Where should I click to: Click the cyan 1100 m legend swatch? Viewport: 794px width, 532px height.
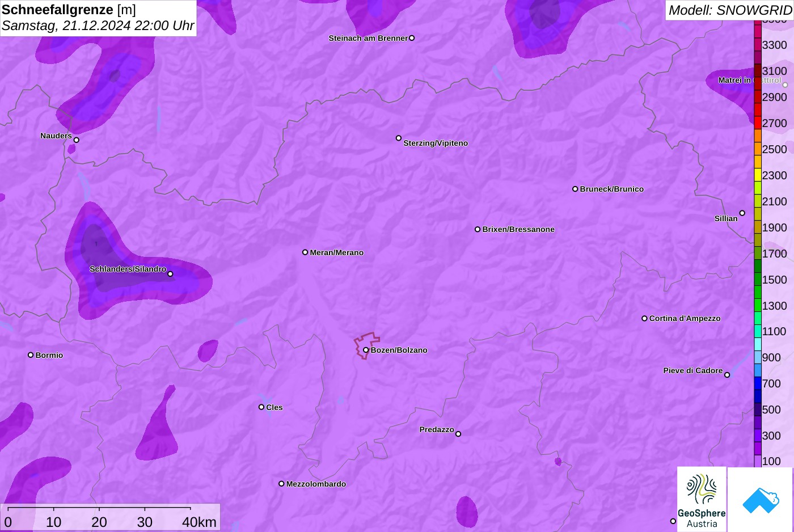pyautogui.click(x=758, y=331)
